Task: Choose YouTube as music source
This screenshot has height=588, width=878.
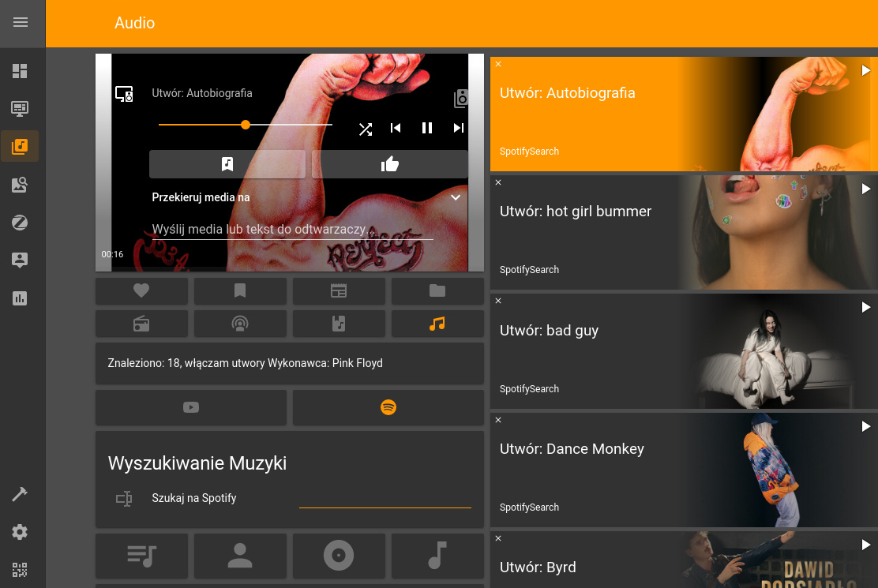Action: (x=191, y=407)
